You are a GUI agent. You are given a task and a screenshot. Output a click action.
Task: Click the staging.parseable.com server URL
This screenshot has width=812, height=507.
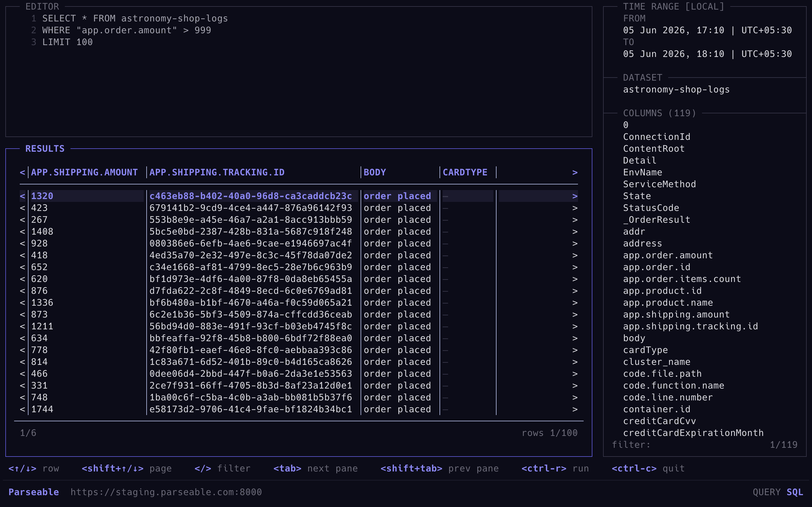click(x=166, y=492)
